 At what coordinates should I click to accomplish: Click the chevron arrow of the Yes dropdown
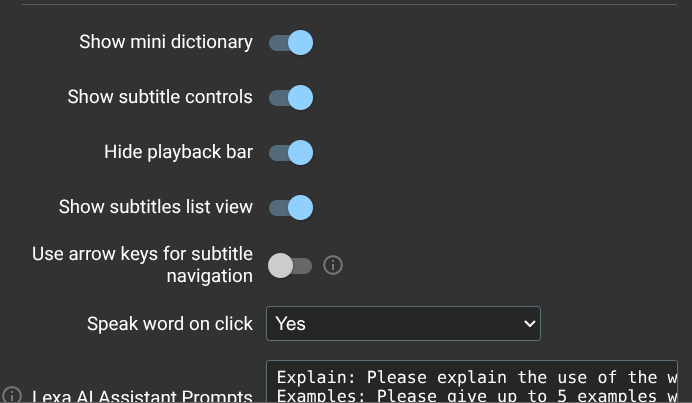coord(529,323)
